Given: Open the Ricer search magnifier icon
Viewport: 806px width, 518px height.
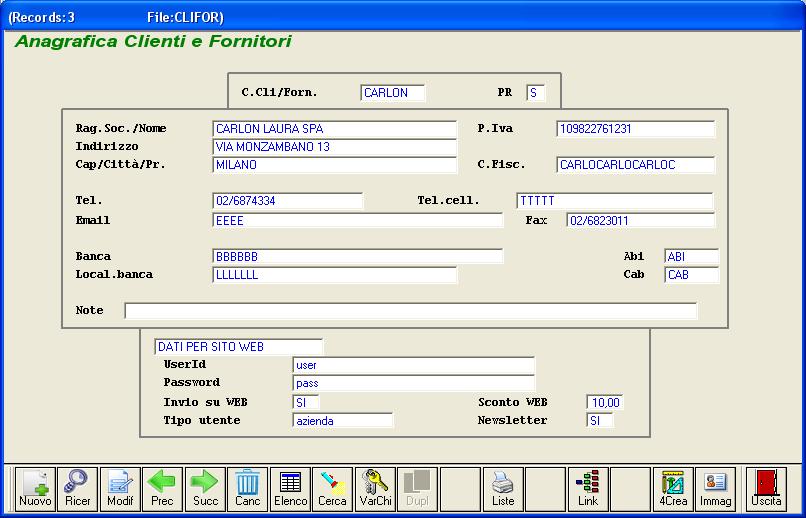Looking at the screenshot, I should [x=78, y=489].
